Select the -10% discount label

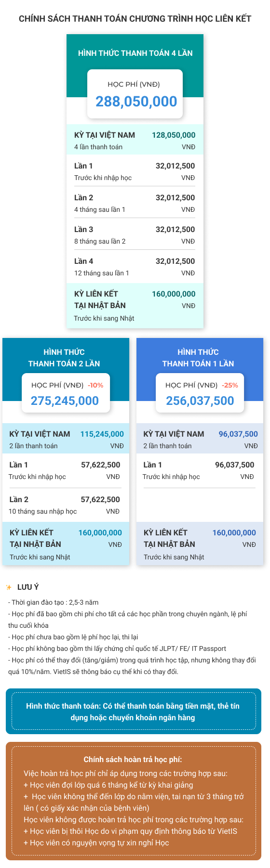pos(95,385)
